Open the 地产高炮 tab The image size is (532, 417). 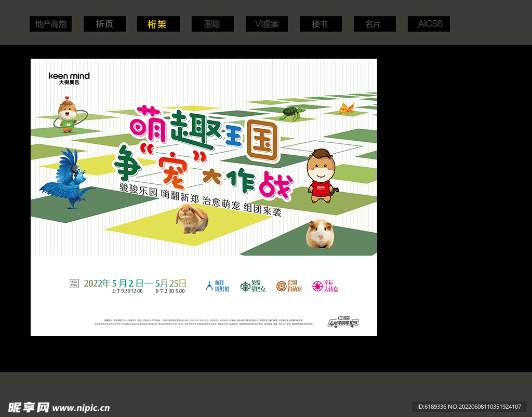[50, 24]
